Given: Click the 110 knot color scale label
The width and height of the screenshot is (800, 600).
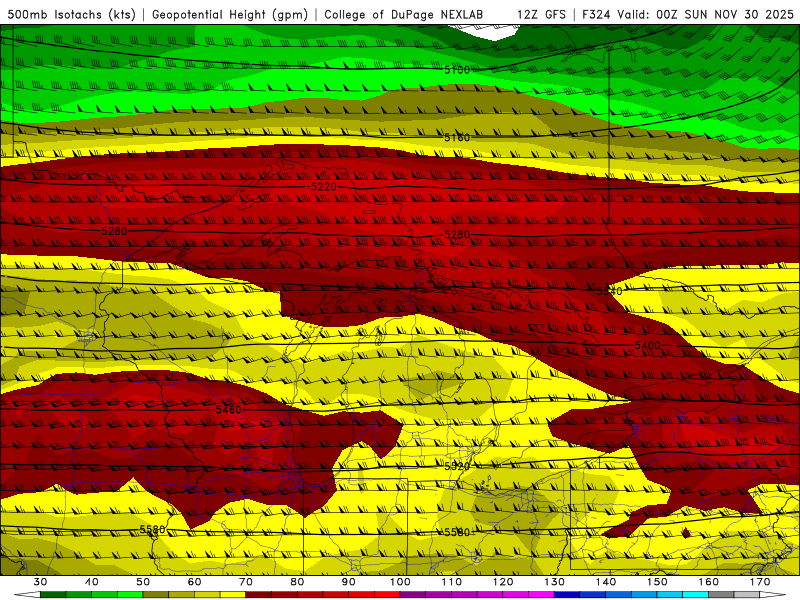Looking at the screenshot, I should (x=452, y=582).
